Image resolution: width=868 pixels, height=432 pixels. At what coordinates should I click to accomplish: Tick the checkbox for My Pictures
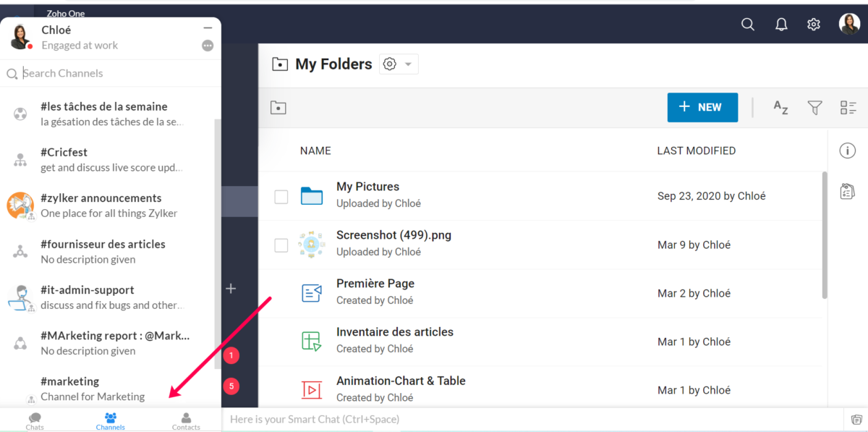281,197
